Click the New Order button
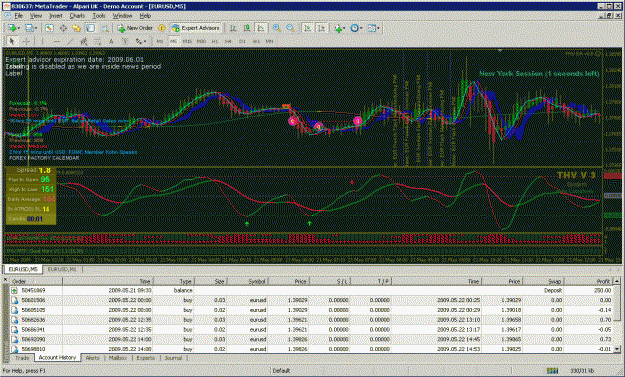Viewport: 625px width, 377px height. [135, 28]
